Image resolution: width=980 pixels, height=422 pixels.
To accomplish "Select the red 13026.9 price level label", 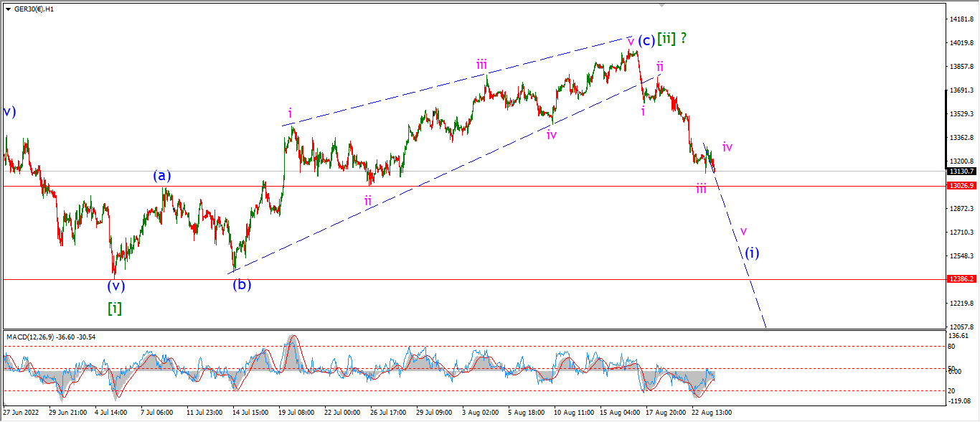I will (x=961, y=186).
